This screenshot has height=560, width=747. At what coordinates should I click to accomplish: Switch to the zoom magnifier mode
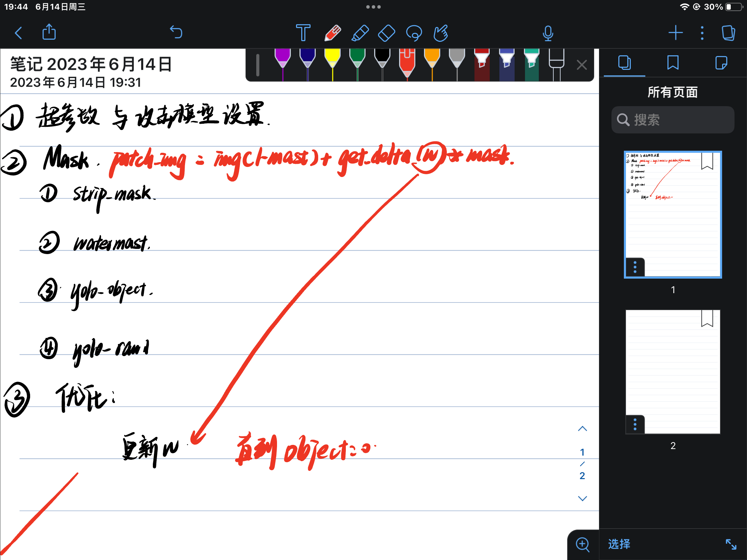(x=582, y=544)
